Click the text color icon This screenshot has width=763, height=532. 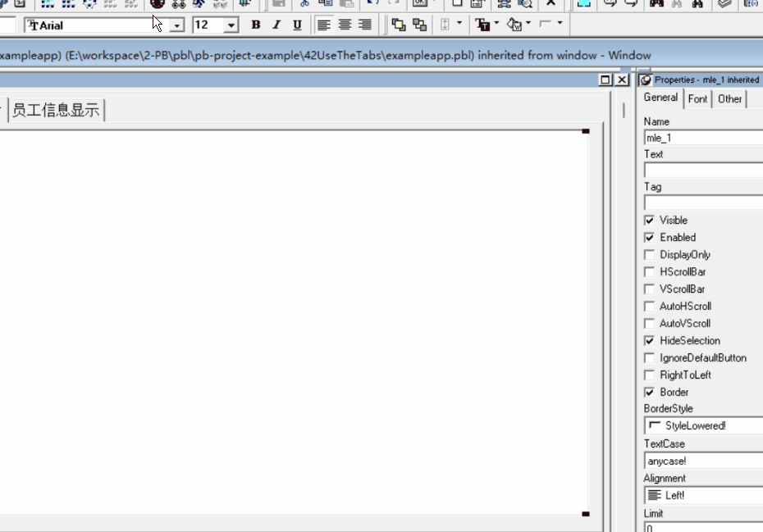point(482,25)
